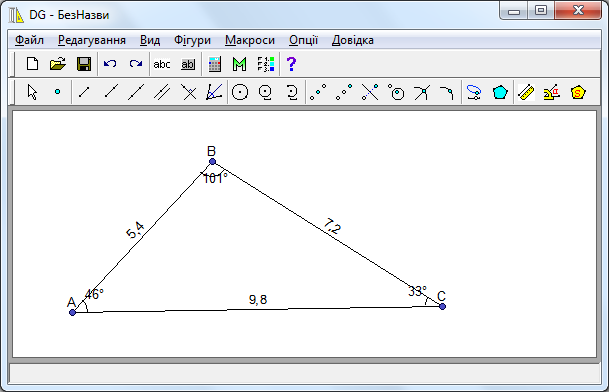
Task: Close the DG window
Action: tap(578, 10)
